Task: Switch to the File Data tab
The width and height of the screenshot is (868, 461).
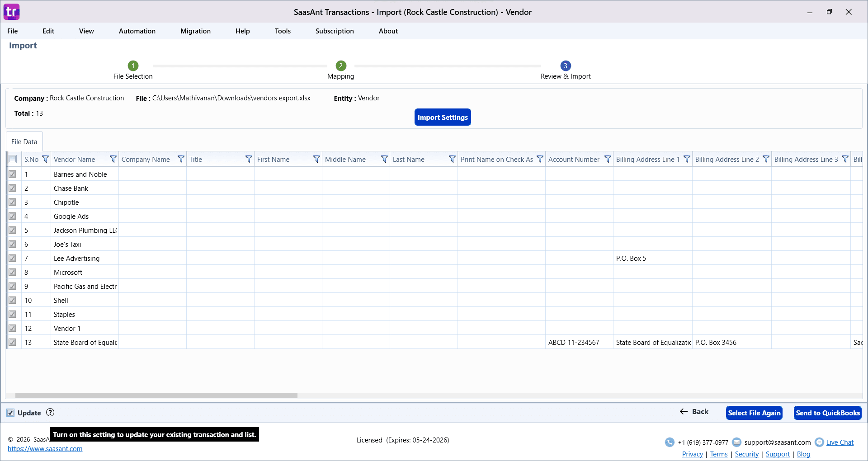Action: [24, 141]
